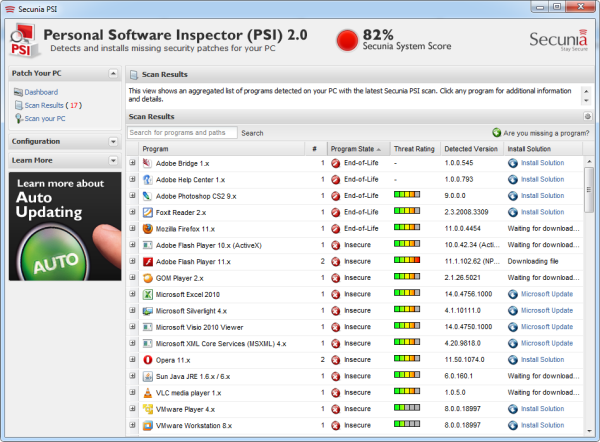Click the Search button
Viewport: 600px width, 442px height.
pos(252,133)
